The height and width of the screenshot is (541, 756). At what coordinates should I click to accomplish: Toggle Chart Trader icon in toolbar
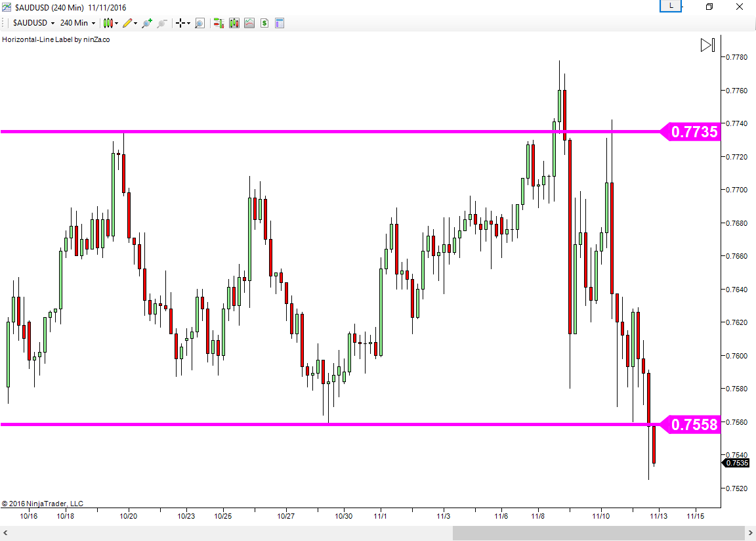click(x=219, y=23)
